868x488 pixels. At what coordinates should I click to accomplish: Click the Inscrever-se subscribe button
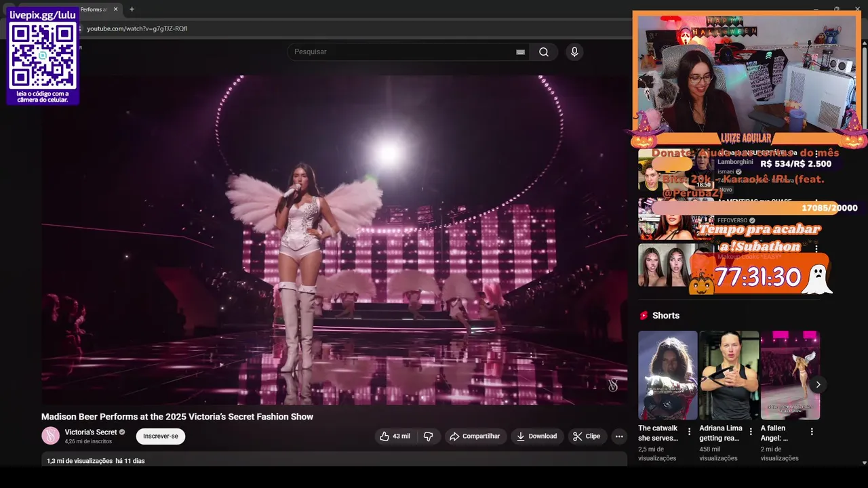[x=161, y=436]
